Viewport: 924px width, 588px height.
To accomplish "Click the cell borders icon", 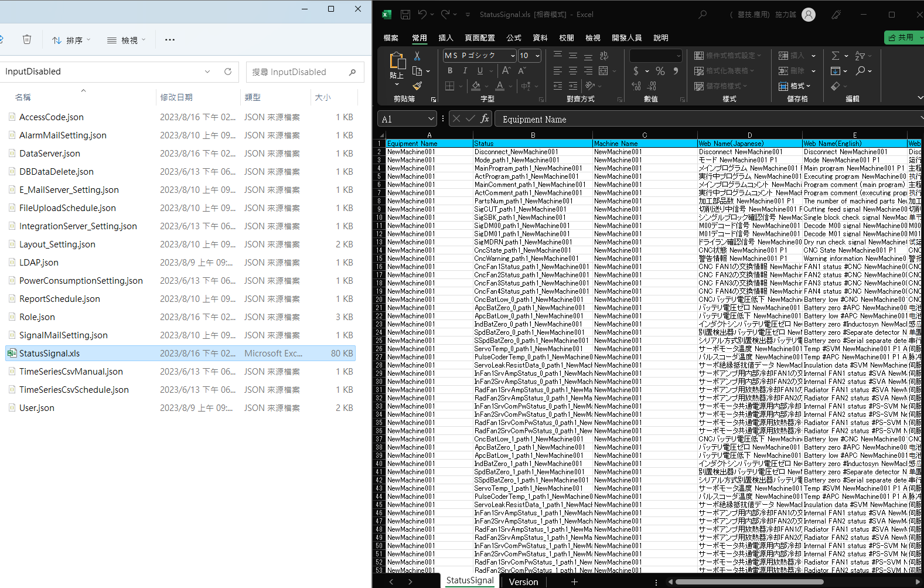I will [x=449, y=86].
